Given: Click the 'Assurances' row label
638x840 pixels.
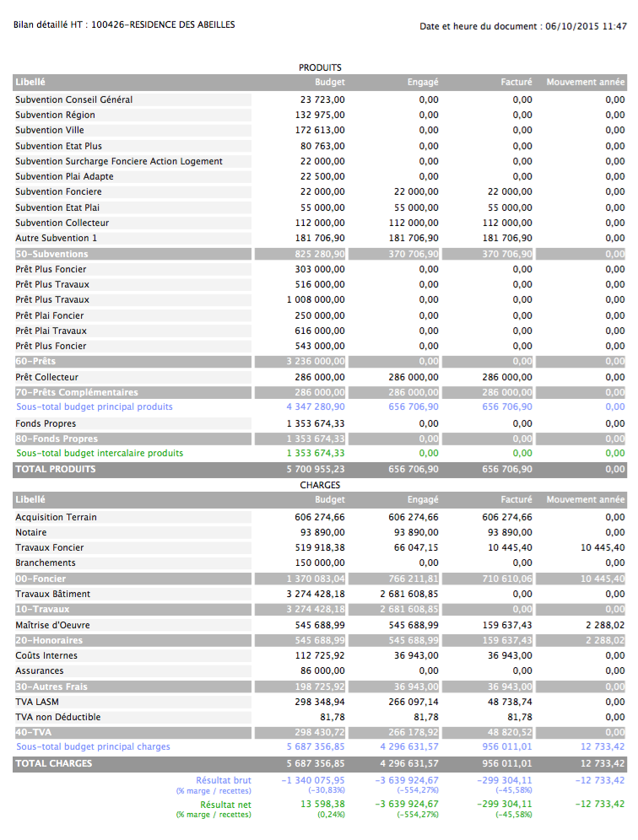Looking at the screenshot, I should [39, 670].
